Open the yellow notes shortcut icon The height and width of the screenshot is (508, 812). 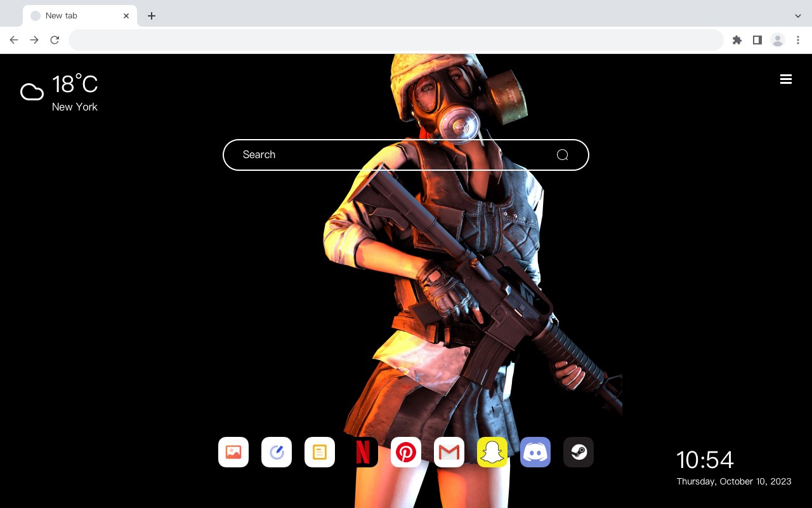(x=320, y=452)
